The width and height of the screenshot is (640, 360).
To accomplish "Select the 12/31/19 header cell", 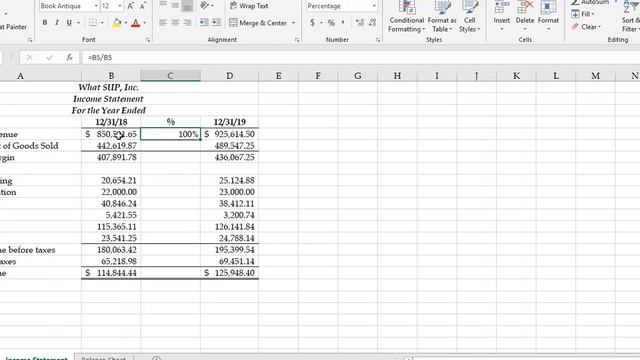I will [x=230, y=122].
